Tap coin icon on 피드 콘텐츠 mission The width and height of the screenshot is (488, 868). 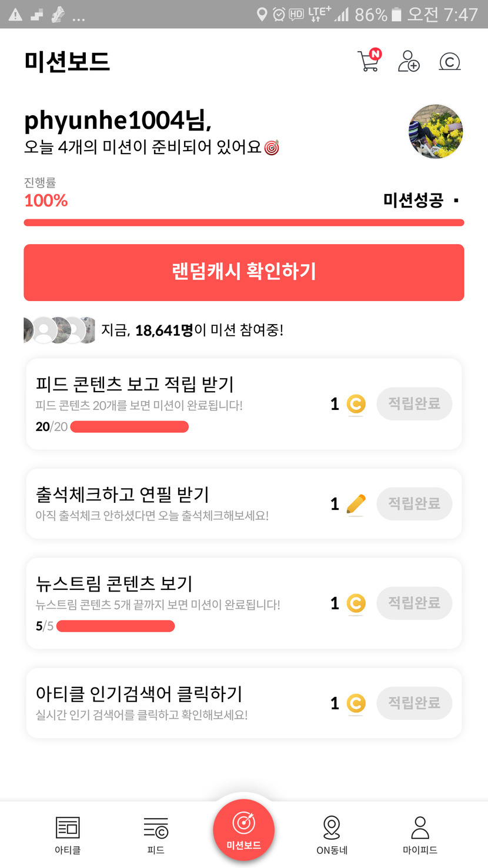pyautogui.click(x=356, y=404)
